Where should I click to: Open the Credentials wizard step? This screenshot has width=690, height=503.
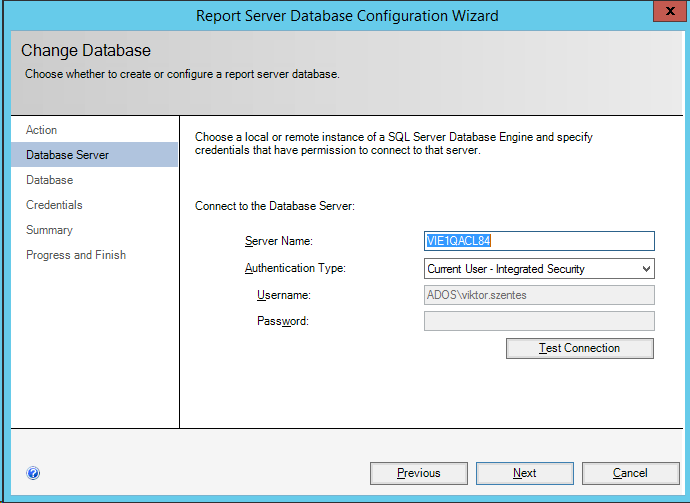(x=55, y=205)
